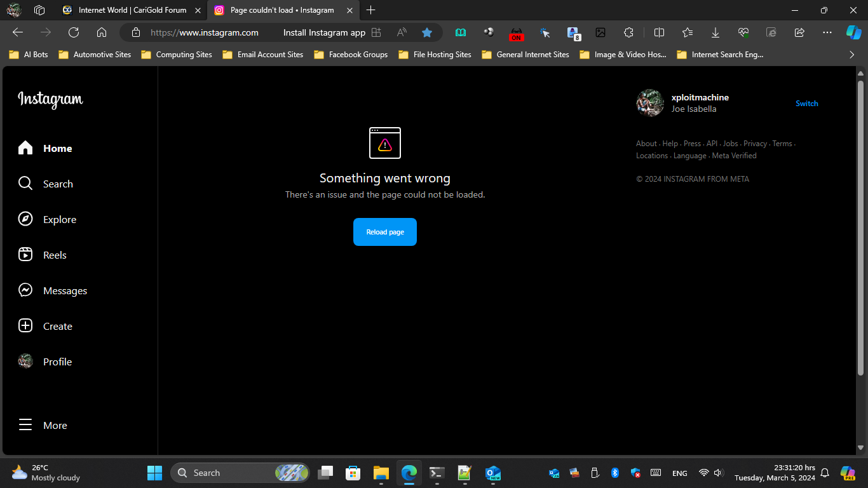Toggle Split screen view
Screen dimensions: 868x488
660,32
